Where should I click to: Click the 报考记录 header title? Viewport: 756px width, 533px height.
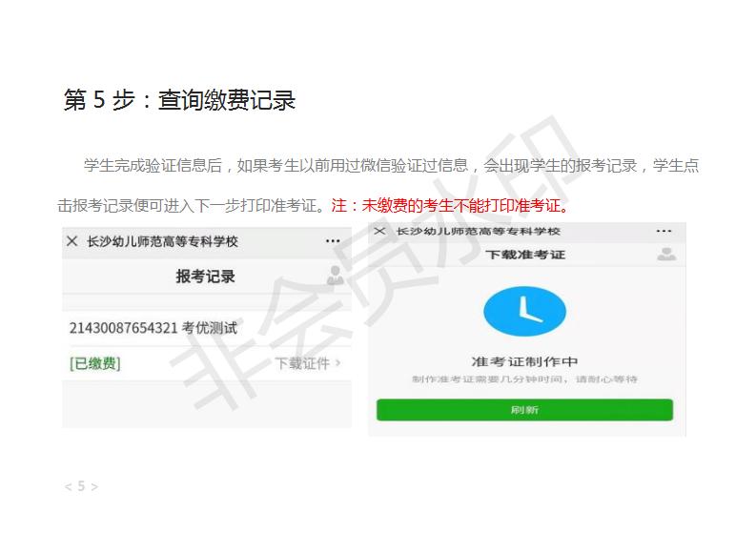(x=205, y=277)
